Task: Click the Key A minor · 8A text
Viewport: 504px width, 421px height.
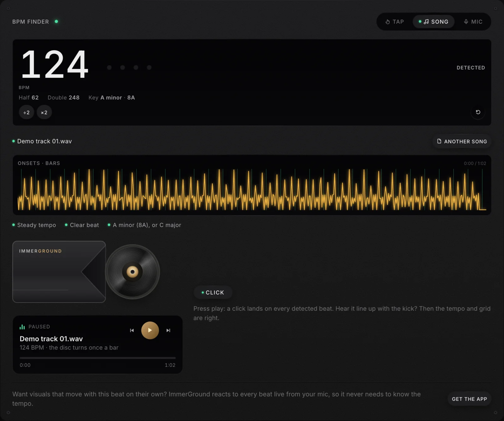Action: coord(112,98)
